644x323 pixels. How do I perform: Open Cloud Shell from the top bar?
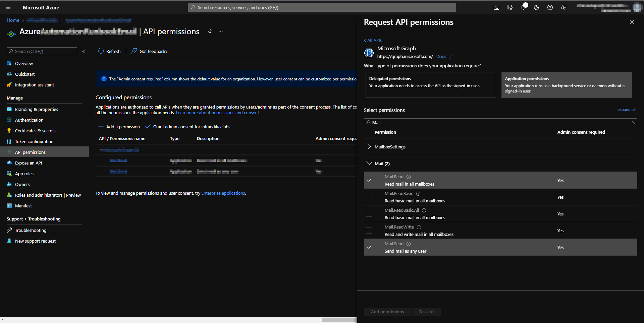(x=496, y=7)
